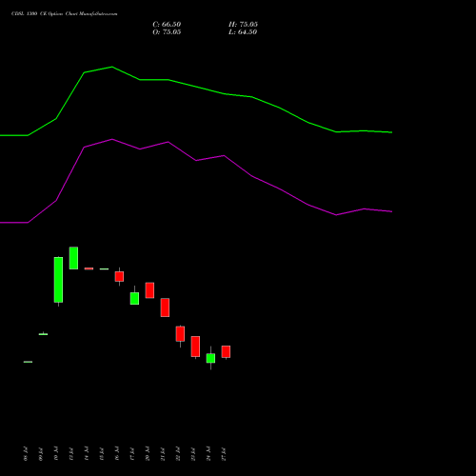The image size is (476, 476).
Task: Select the green candle for 17 Jul
Action: tap(134, 298)
